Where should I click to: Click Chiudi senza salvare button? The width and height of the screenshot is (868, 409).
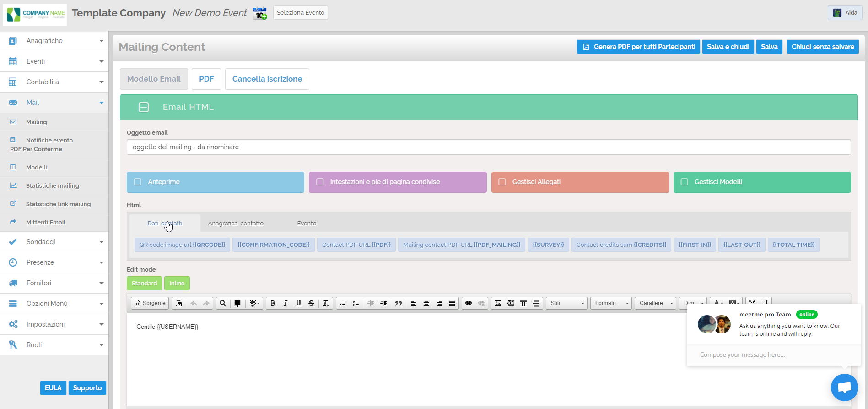tap(823, 47)
